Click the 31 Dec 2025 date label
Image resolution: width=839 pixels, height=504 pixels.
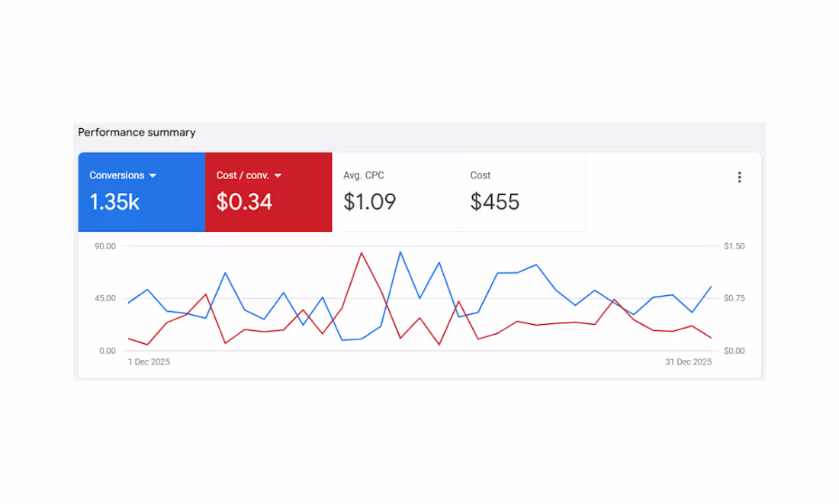[x=688, y=361]
